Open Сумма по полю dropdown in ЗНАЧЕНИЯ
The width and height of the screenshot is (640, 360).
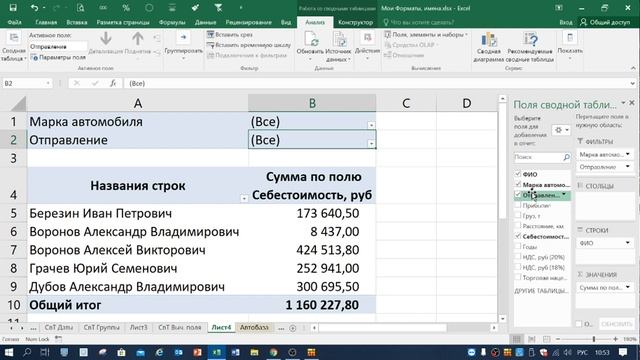(x=627, y=287)
